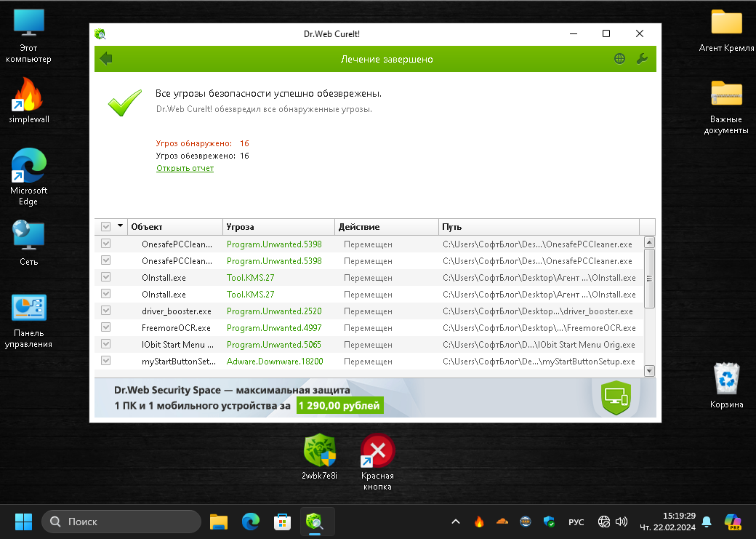This screenshot has height=539, width=756.
Task: Open the settings wrench icon
Action: (642, 59)
